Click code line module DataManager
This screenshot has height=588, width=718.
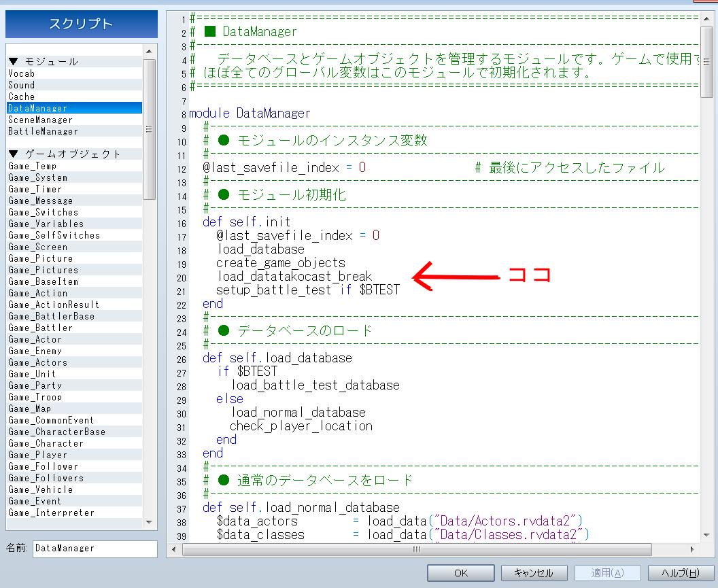point(250,113)
